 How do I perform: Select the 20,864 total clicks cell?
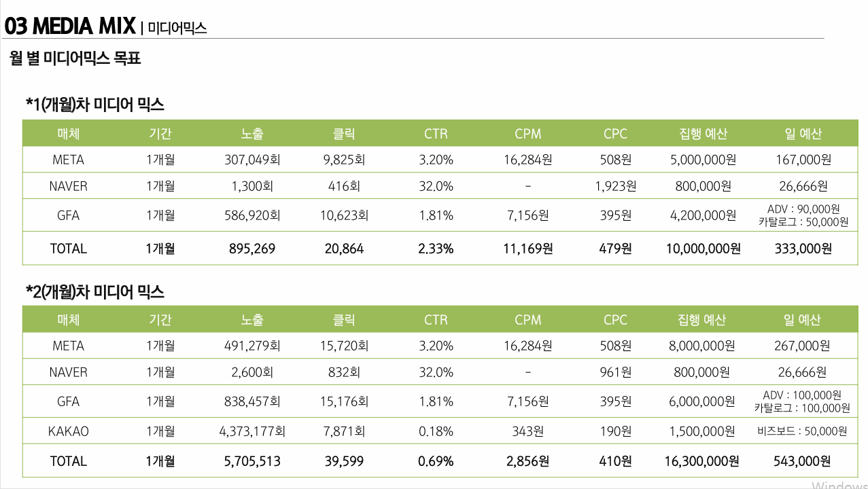point(344,249)
